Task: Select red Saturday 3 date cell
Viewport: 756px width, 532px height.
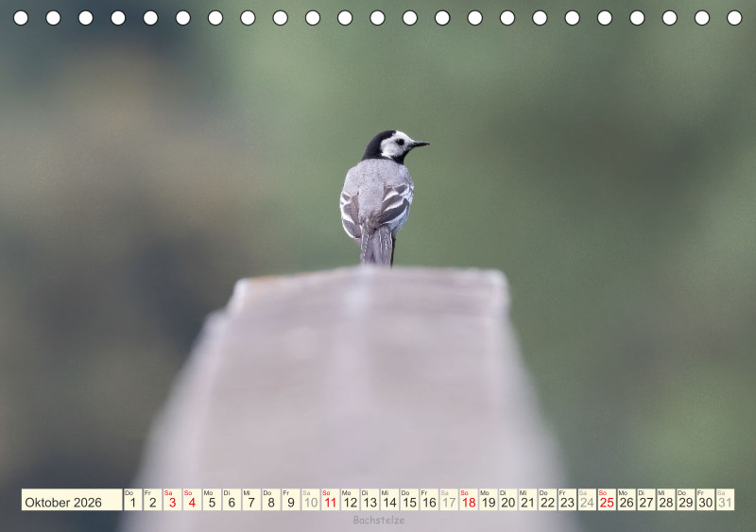Action: pos(172,502)
